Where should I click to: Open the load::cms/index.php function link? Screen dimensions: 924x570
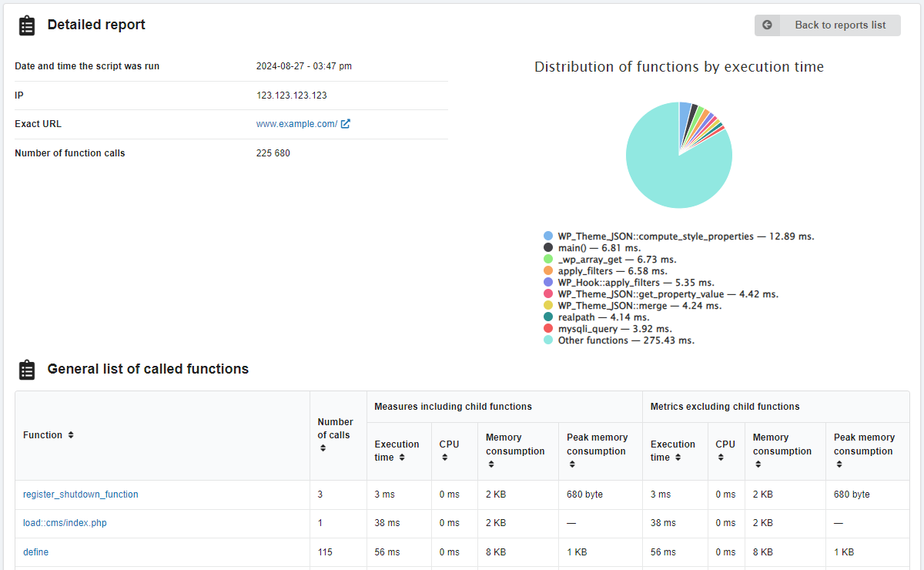[65, 523]
